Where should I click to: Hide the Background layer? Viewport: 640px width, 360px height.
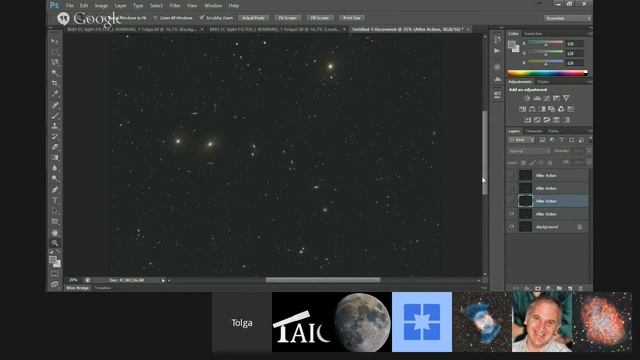point(511,227)
